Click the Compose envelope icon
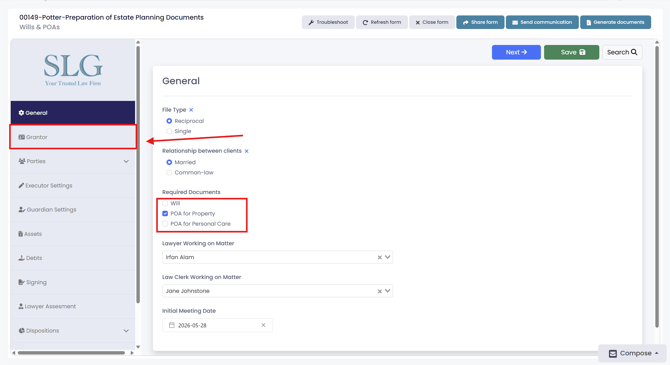The width and height of the screenshot is (670, 365). (613, 353)
